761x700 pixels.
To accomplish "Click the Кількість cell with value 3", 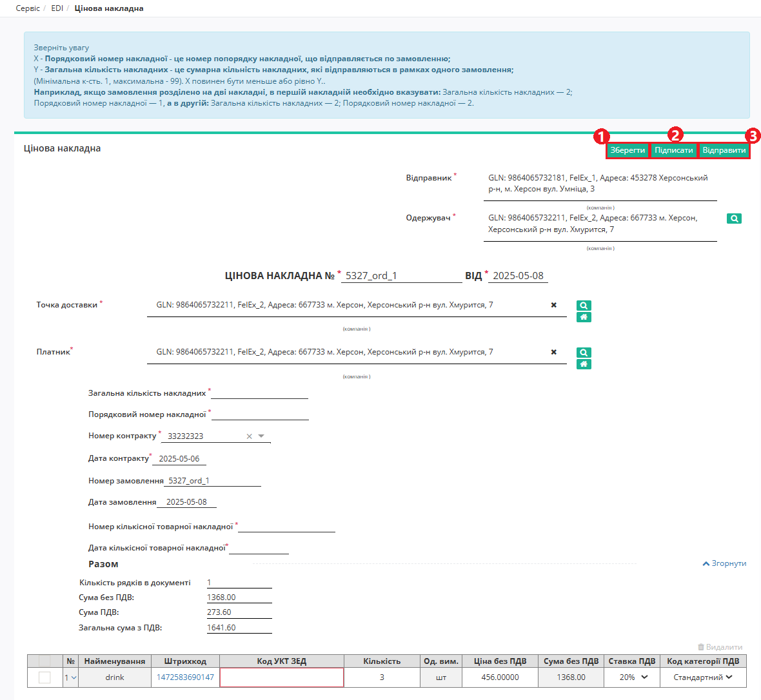I will tap(382, 677).
